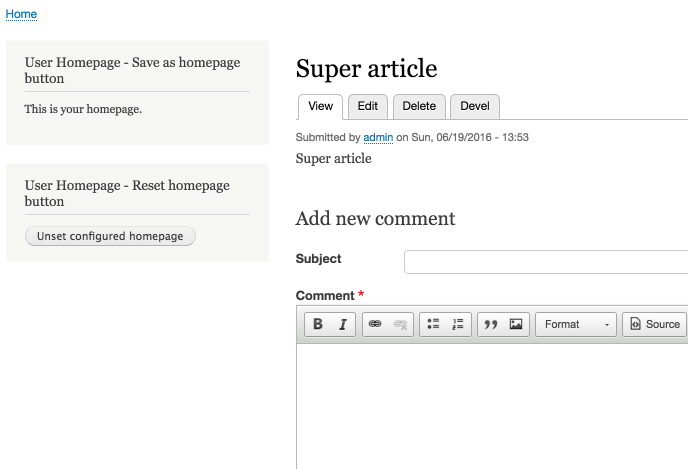This screenshot has width=688, height=469.
Task: Open the Delete tab
Action: click(419, 106)
